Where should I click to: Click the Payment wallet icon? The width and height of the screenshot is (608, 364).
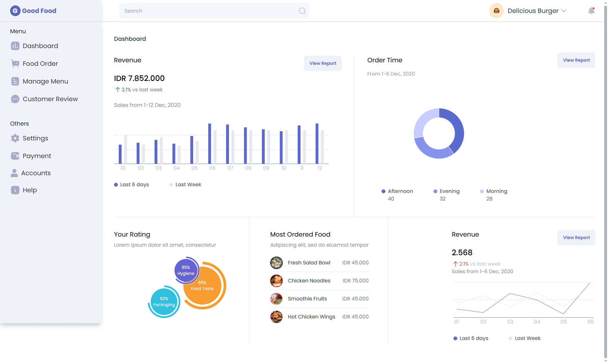(x=15, y=156)
